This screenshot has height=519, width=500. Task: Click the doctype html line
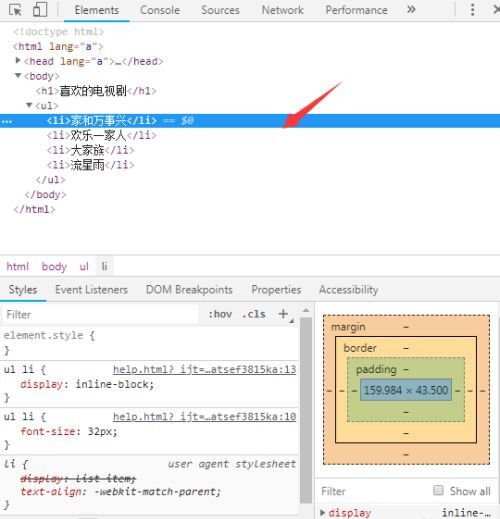pos(58,32)
